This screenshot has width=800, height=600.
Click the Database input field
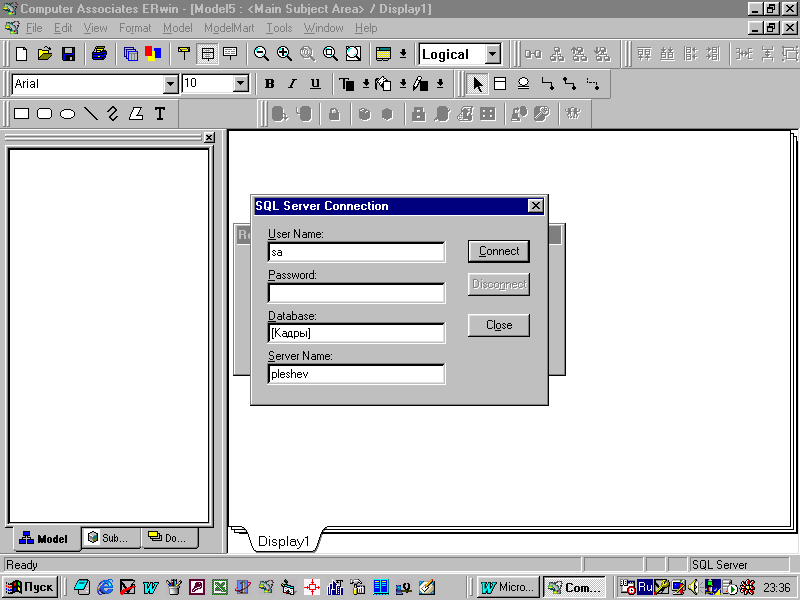point(356,333)
